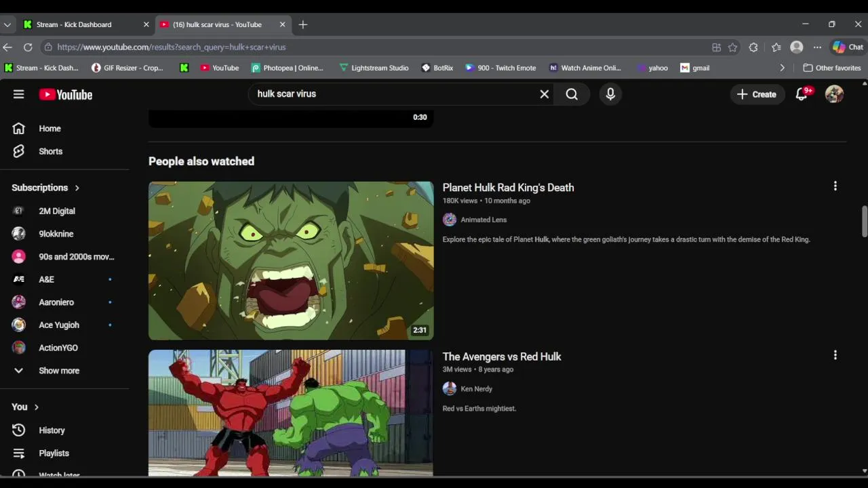Open Ken Nerdy channel name
This screenshot has width=868, height=488.
pos(476,389)
